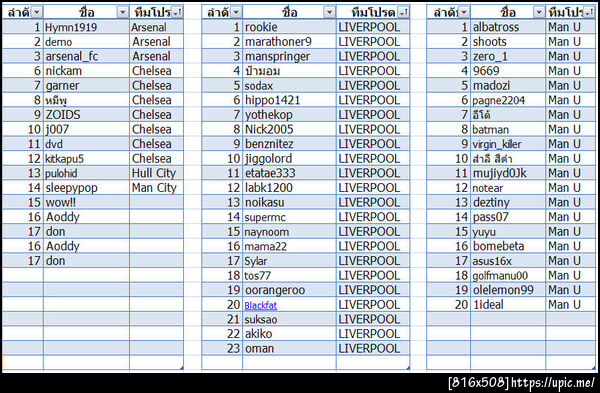Image resolution: width=600 pixels, height=393 pixels.
Task: Click the jiggolord cell
Action: click(x=289, y=158)
